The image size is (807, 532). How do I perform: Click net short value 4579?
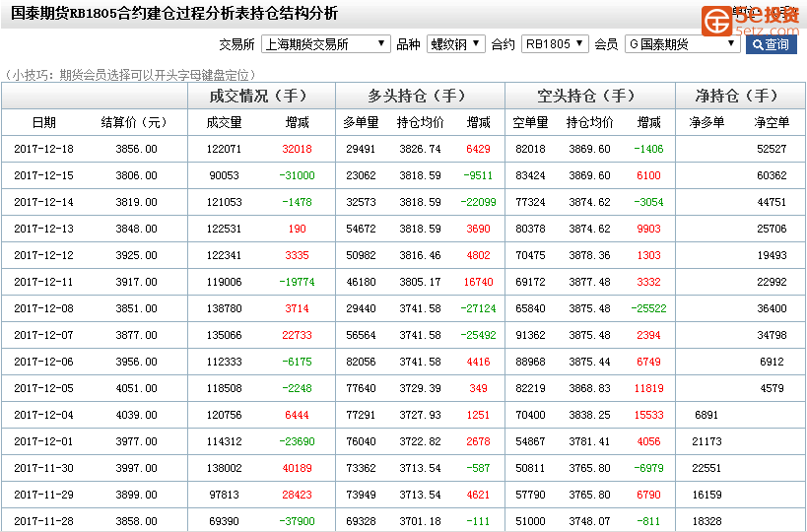[772, 388]
